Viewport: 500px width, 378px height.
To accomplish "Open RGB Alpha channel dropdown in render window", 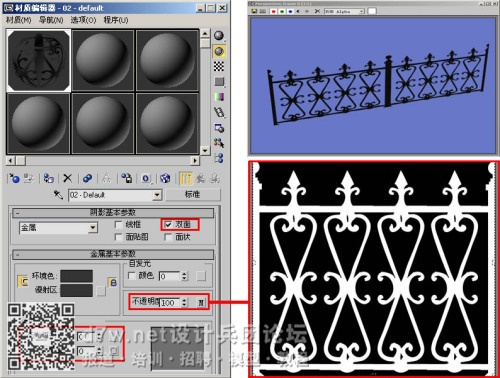I will pyautogui.click(x=361, y=11).
